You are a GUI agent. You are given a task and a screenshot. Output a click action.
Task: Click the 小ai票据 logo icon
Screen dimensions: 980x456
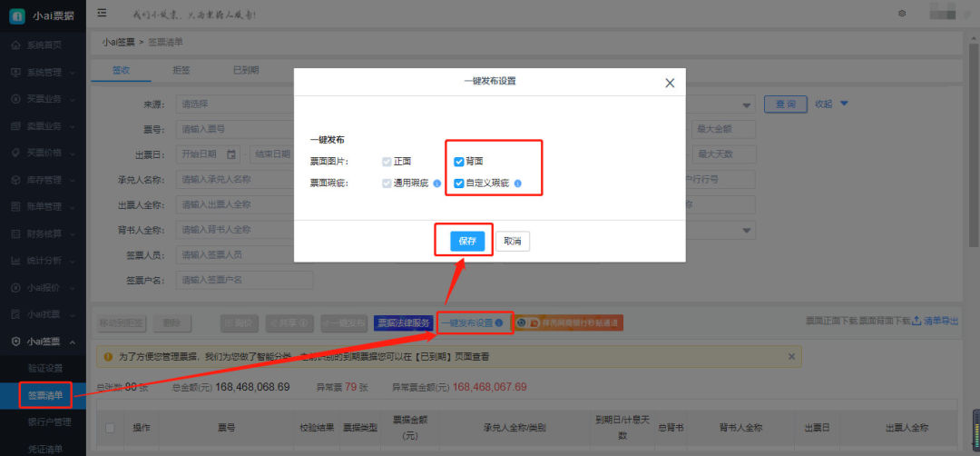pos(17,15)
